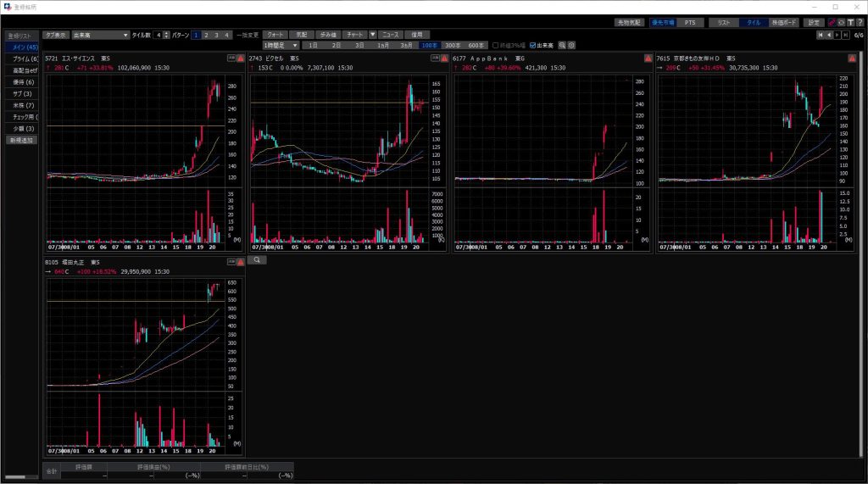Open the 1時間足 timeframe dropdown
Image resolution: width=868 pixels, height=484 pixels.
(x=295, y=45)
